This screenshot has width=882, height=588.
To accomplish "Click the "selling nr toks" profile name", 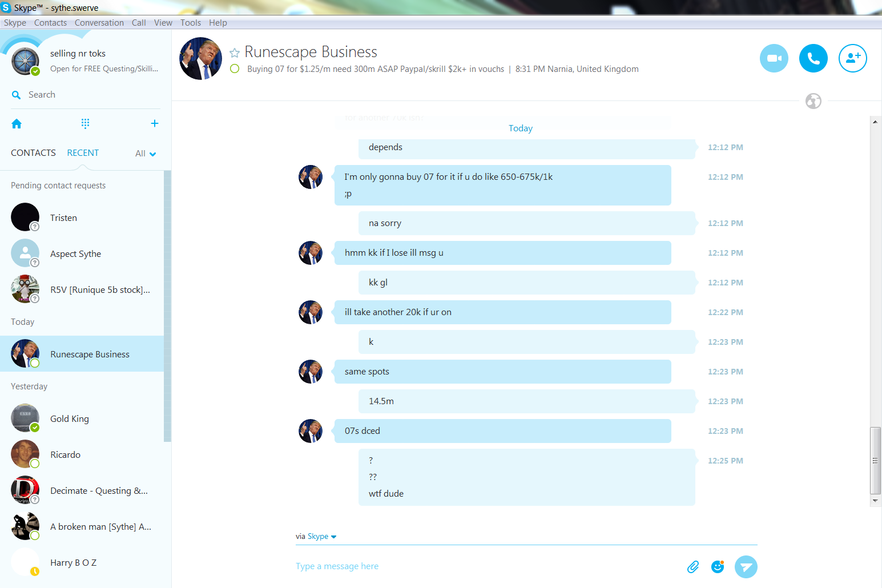I will 78,54.
